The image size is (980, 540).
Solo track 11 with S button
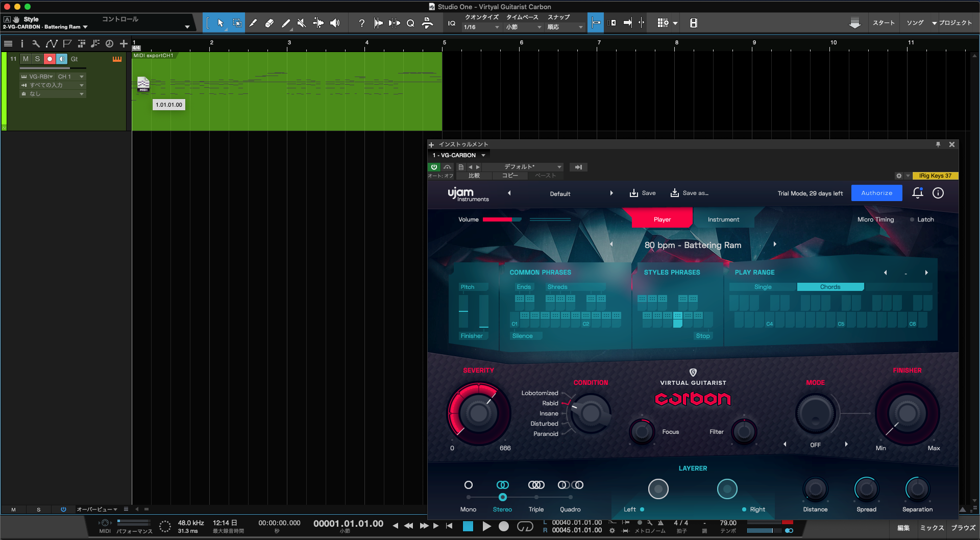[x=37, y=59]
